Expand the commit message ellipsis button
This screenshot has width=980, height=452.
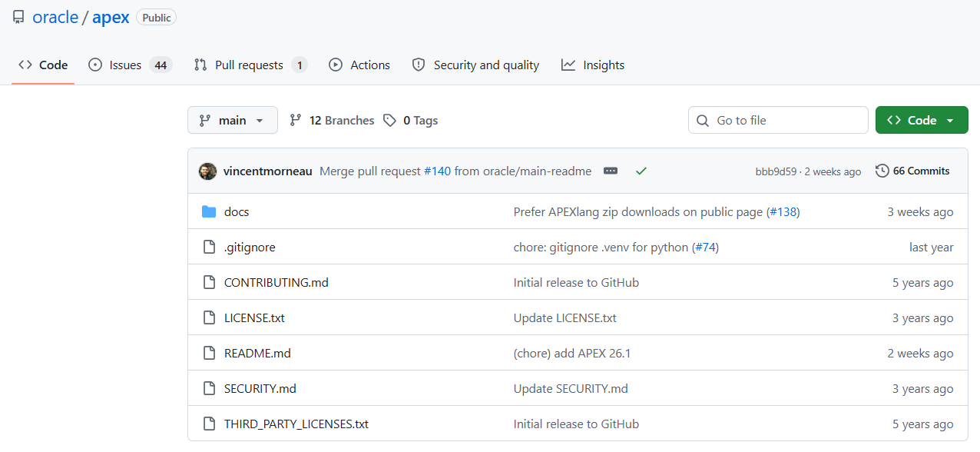(x=611, y=171)
